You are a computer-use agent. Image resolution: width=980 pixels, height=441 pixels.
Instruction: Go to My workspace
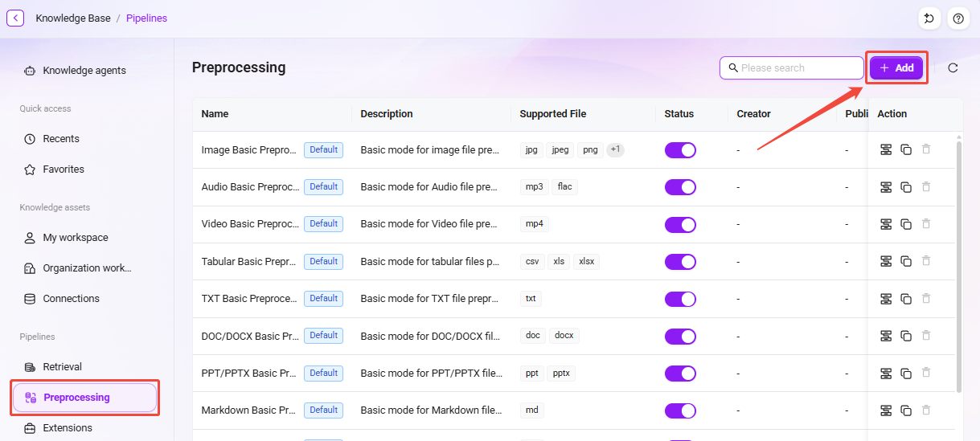(84, 238)
